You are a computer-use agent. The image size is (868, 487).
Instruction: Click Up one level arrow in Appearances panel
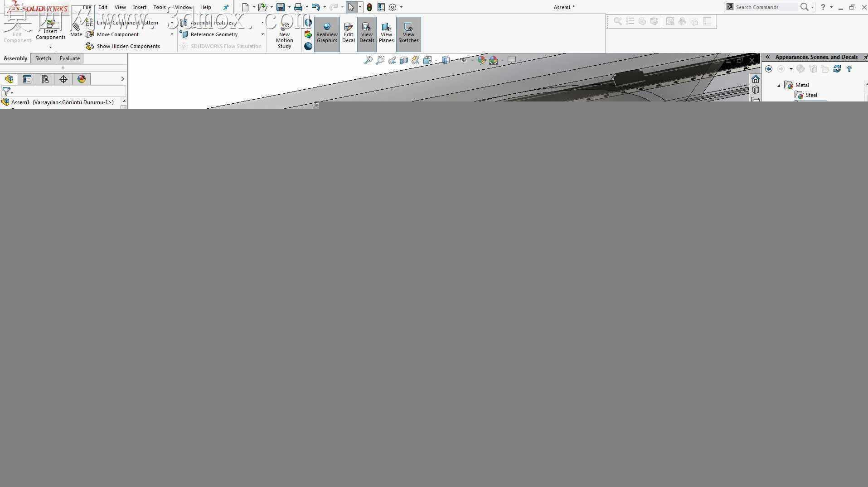[x=849, y=69]
